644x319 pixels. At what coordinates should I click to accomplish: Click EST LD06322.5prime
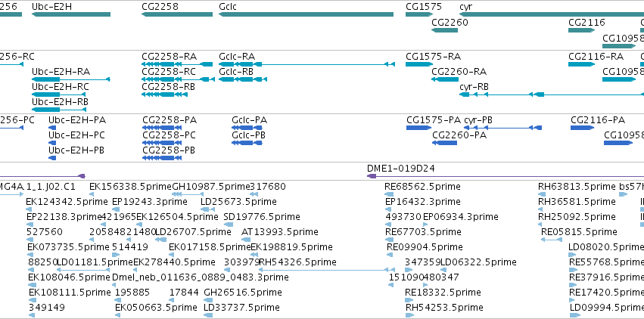(x=443, y=270)
